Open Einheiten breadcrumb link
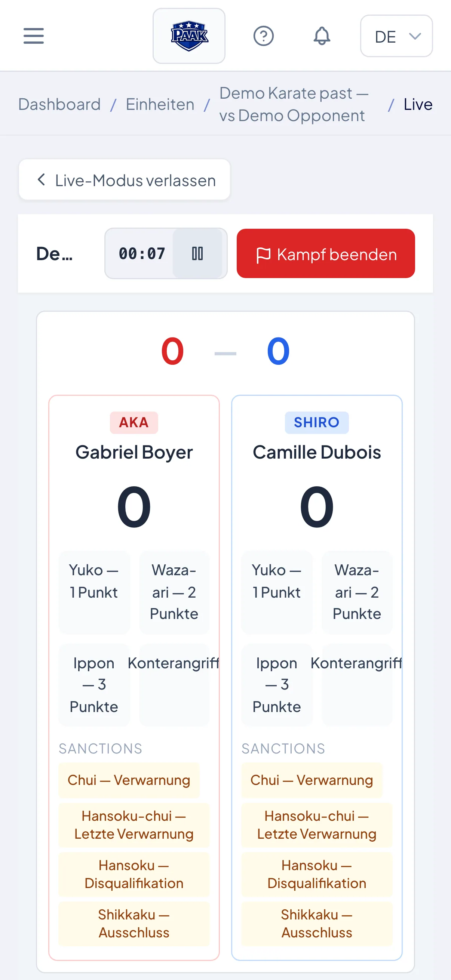This screenshot has width=451, height=980. click(x=160, y=104)
